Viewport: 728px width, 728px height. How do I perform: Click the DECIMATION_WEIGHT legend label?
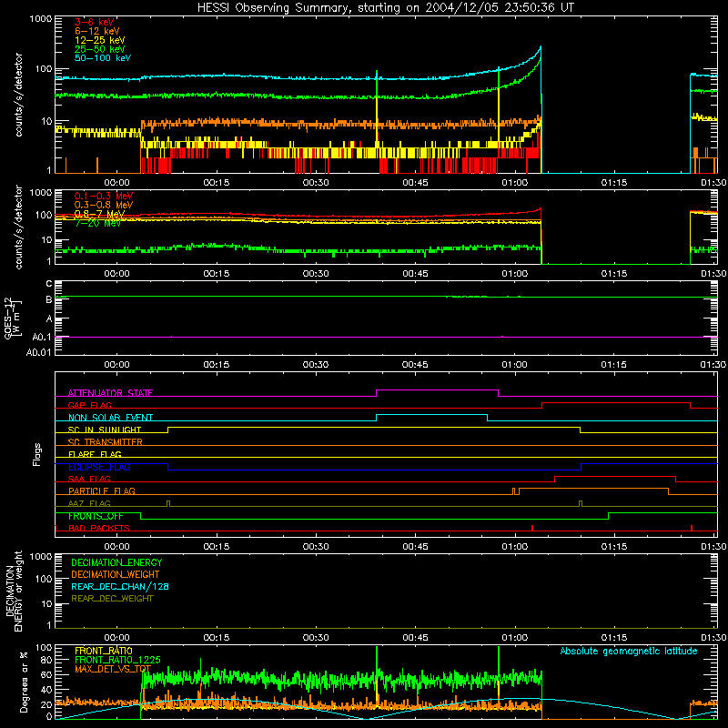pos(116,574)
